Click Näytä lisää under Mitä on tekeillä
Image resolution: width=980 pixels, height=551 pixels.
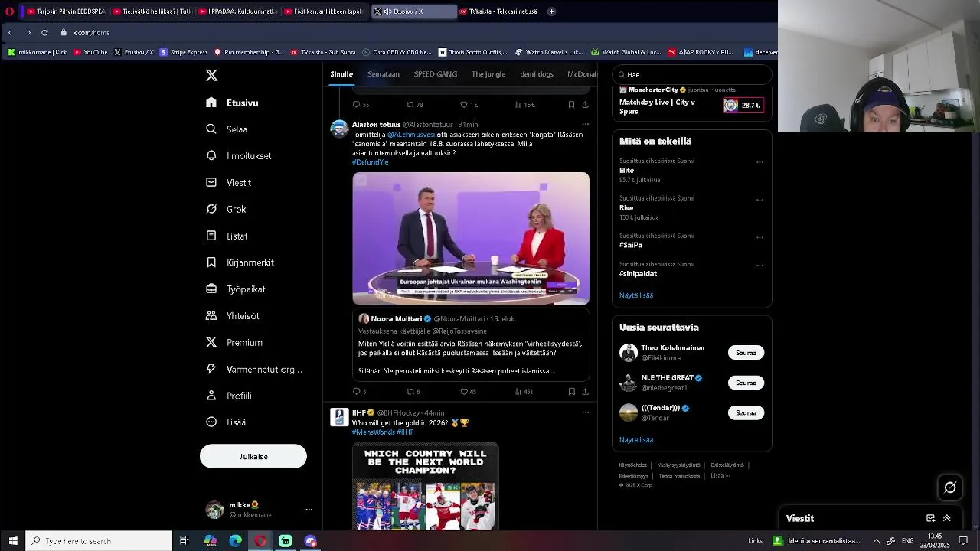[636, 295]
